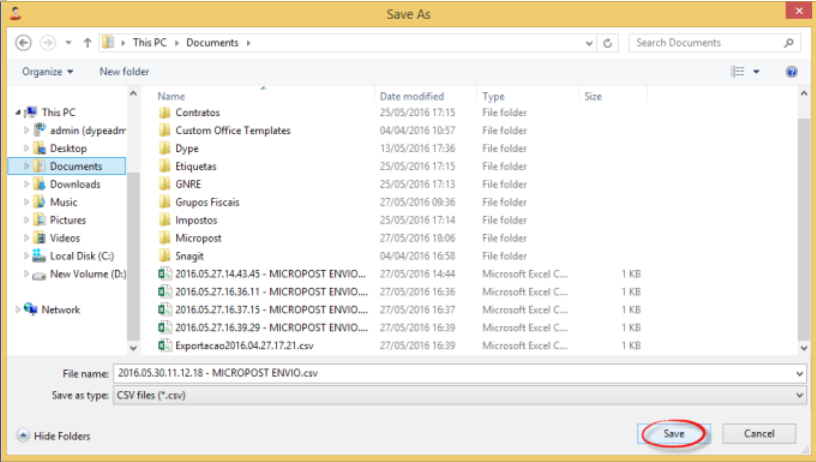Image resolution: width=816 pixels, height=462 pixels.
Task: Hide Folders pane
Action: click(x=54, y=436)
